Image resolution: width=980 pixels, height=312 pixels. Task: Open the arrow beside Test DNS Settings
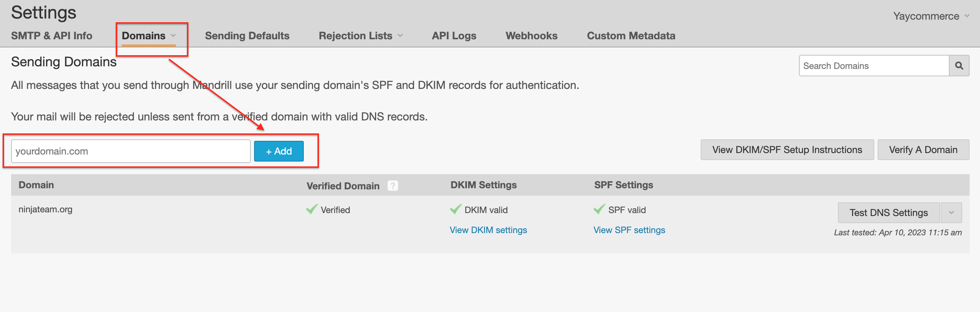pos(951,212)
